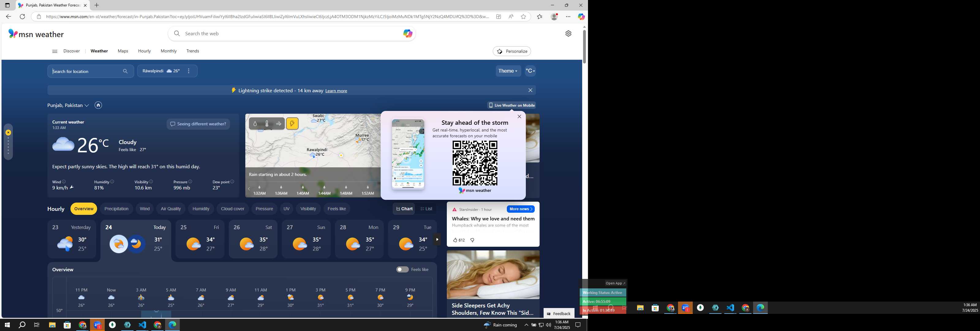Select Fri 25 forecast card
Viewport: 980px width, 331px height.
coord(200,239)
